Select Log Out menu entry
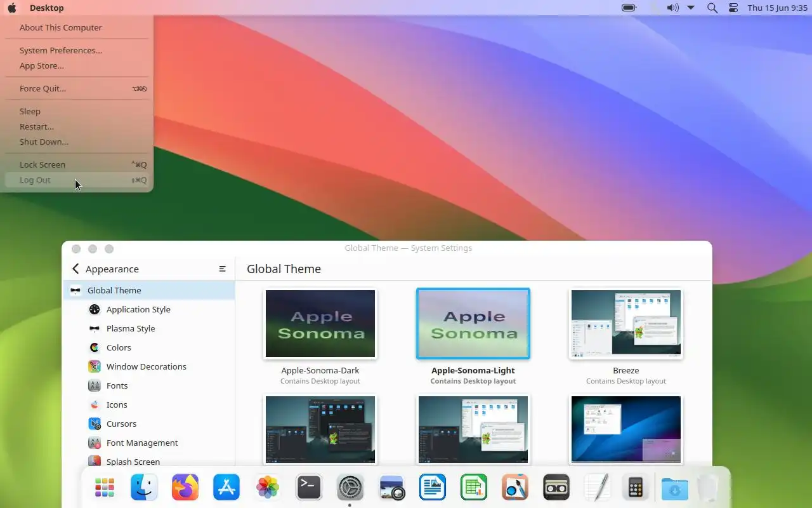The image size is (812, 508). (x=77, y=180)
